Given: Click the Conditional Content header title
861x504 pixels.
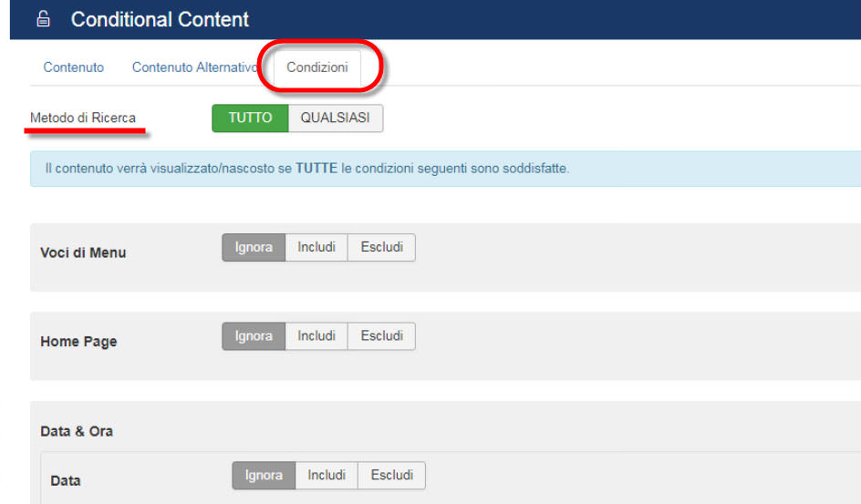Looking at the screenshot, I should 160,19.
